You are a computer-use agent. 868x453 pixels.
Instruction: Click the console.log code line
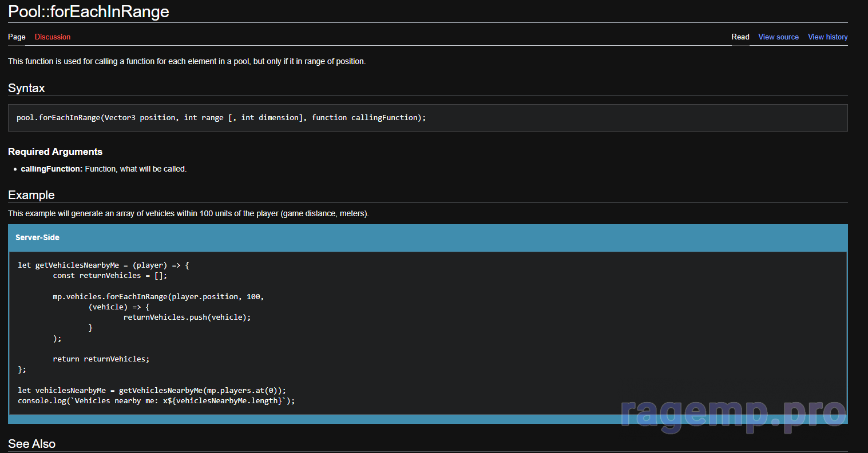coord(156,401)
